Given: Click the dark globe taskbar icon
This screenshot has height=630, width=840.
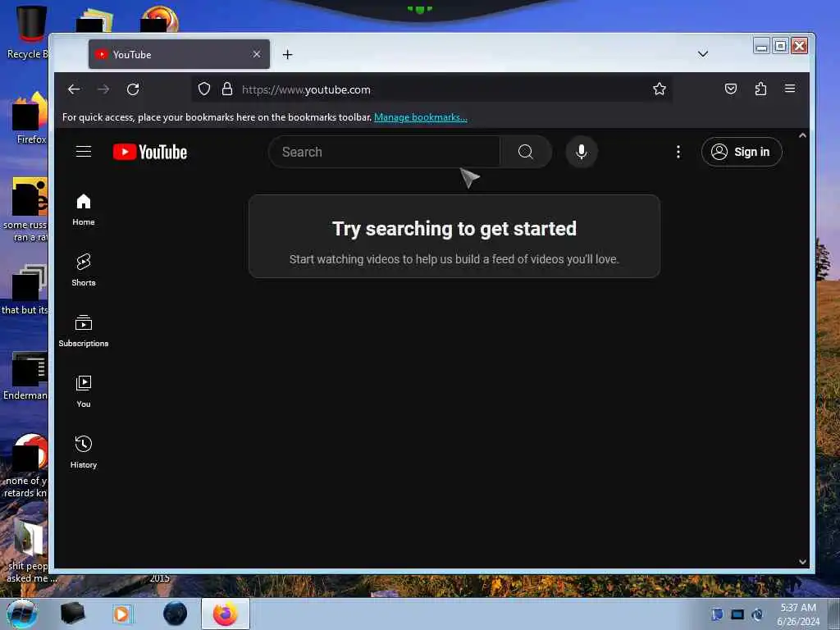Looking at the screenshot, I should point(176,614).
